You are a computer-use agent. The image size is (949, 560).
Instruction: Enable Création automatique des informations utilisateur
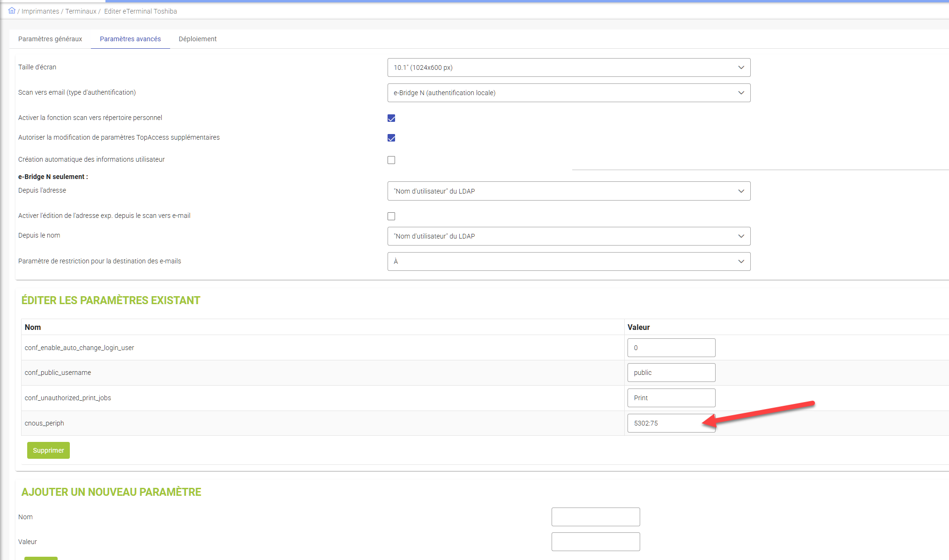tap(391, 160)
